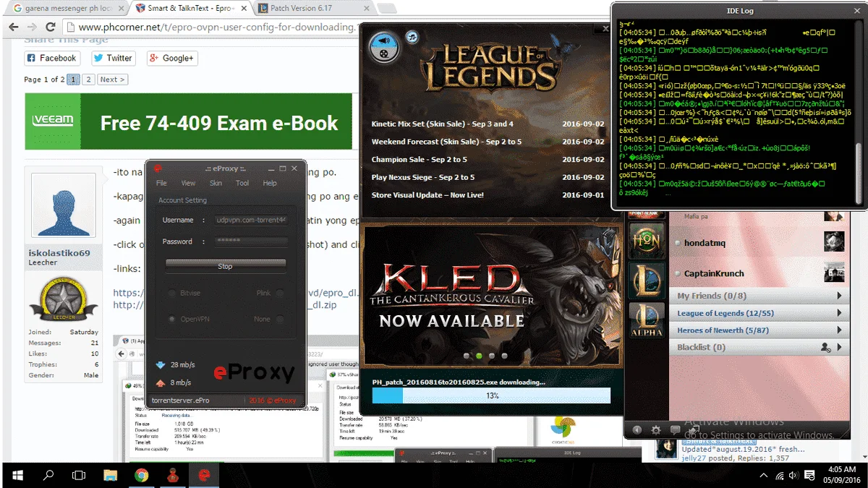Open the League of Legends icon in Garena sidebar
The width and height of the screenshot is (868, 488).
pyautogui.click(x=647, y=280)
